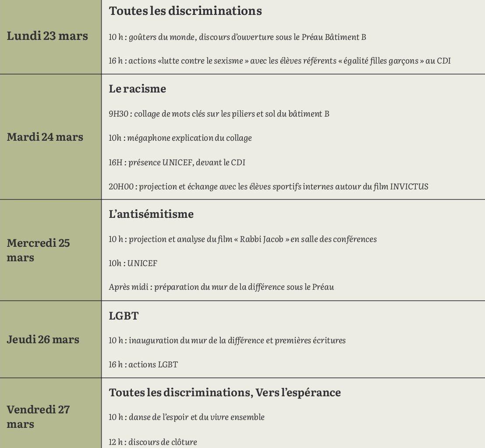Image resolution: width=485 pixels, height=448 pixels.
Task: Click the "Vendredi 27 mars" date cell
Action: click(39, 416)
